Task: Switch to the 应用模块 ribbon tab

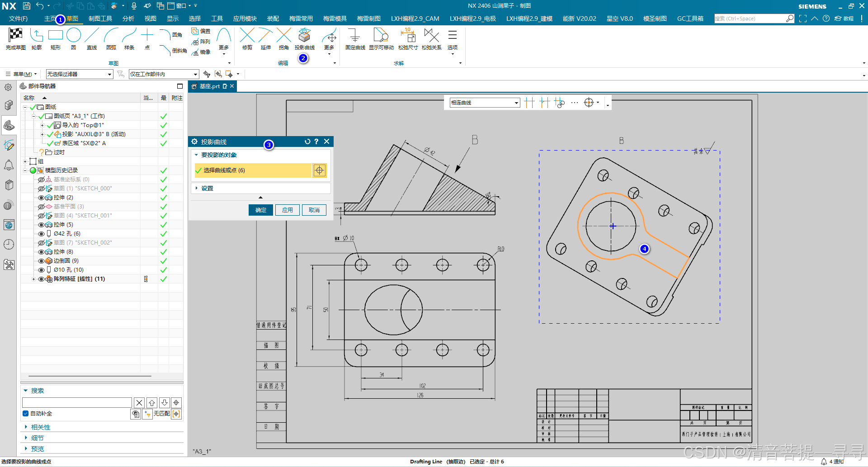Action: click(x=245, y=19)
